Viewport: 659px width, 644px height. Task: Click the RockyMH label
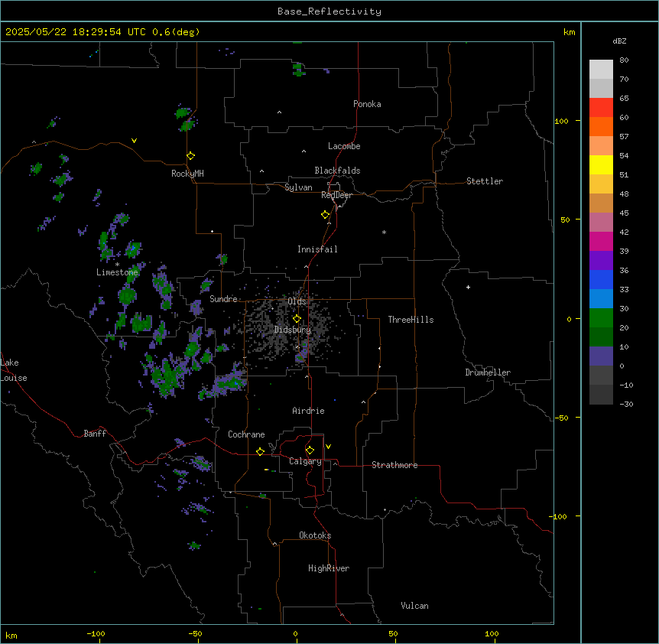[187, 174]
